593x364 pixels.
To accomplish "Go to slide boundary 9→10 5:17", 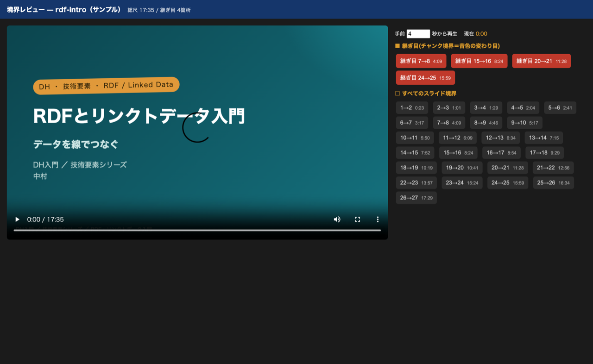I will click(524, 123).
